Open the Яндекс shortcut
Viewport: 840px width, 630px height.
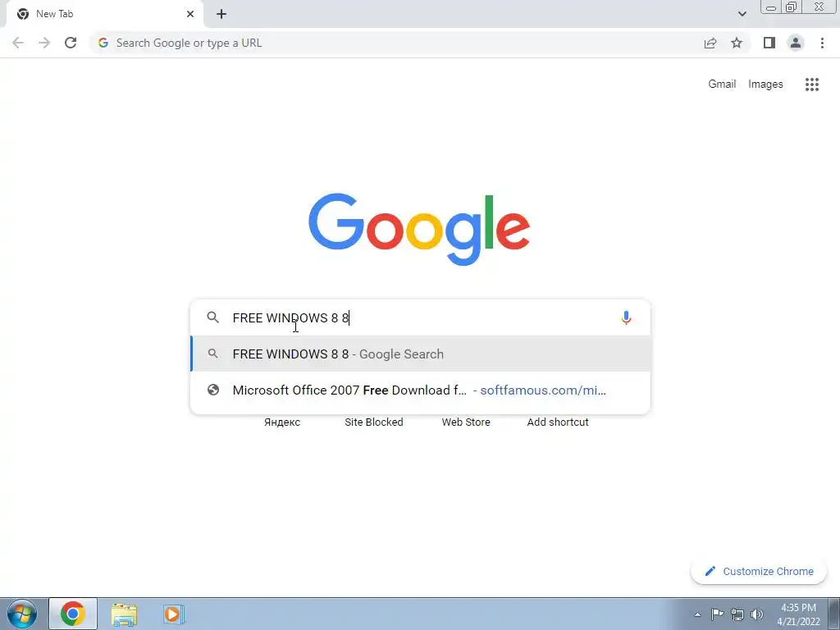(x=282, y=422)
